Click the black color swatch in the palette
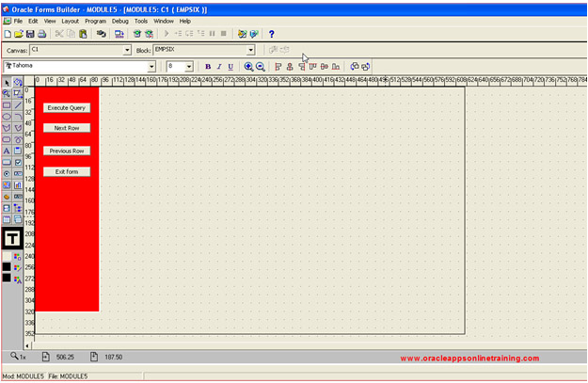Image resolution: width=588 pixels, height=383 pixels. pyautogui.click(x=7, y=266)
